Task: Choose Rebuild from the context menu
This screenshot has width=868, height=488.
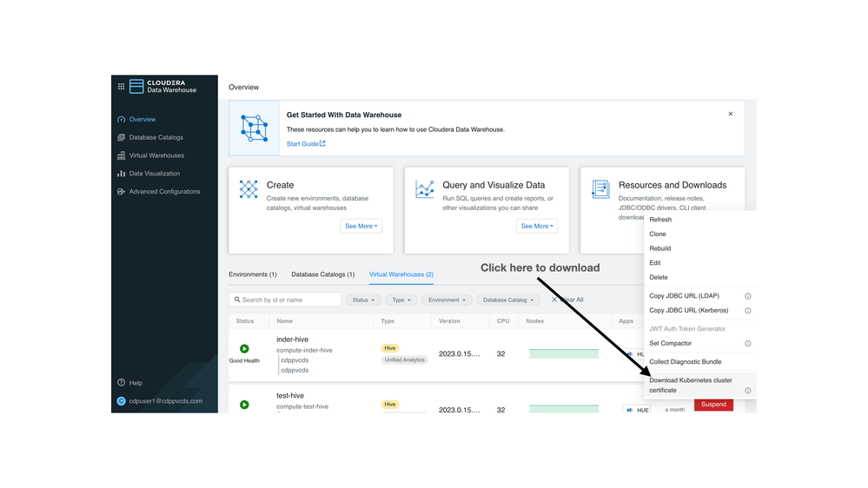Action: point(659,248)
